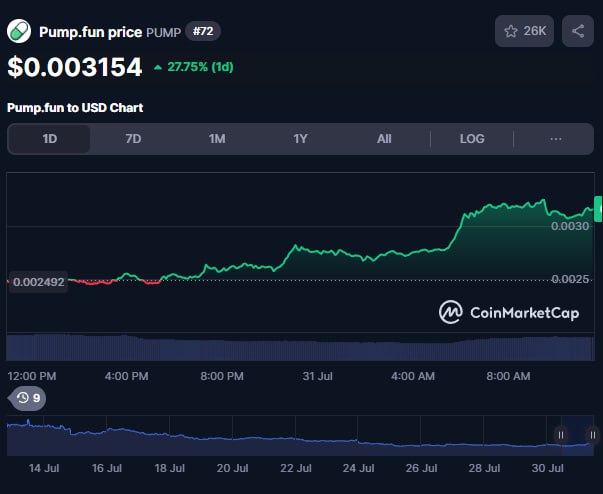Click the 0.0025 price axis label
The height and width of the screenshot is (494, 603).
(x=570, y=279)
